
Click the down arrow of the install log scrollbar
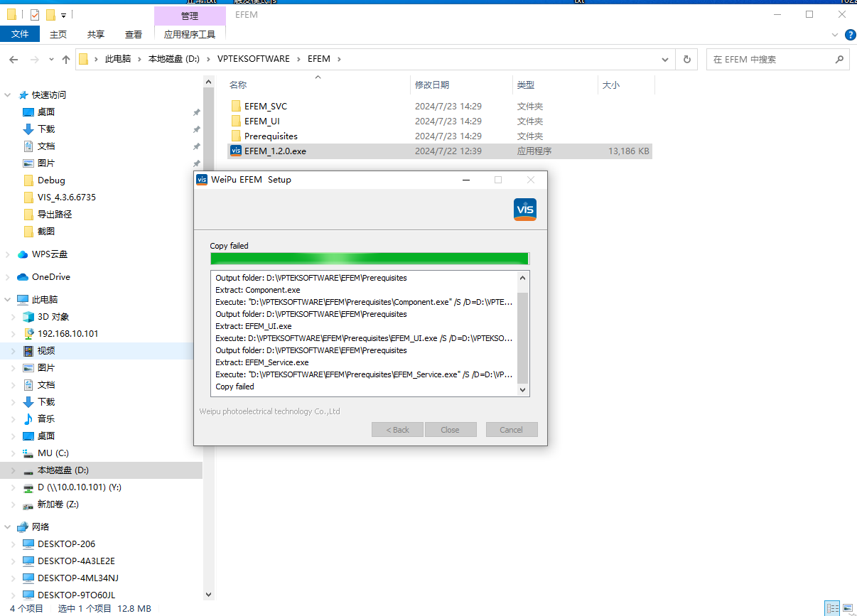point(523,389)
